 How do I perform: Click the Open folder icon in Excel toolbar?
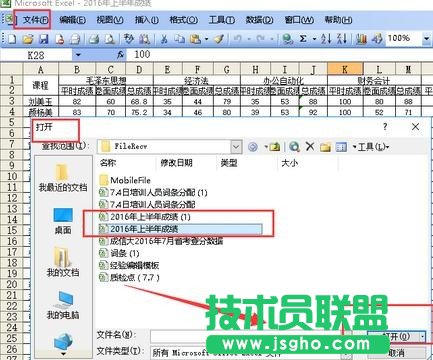point(28,39)
